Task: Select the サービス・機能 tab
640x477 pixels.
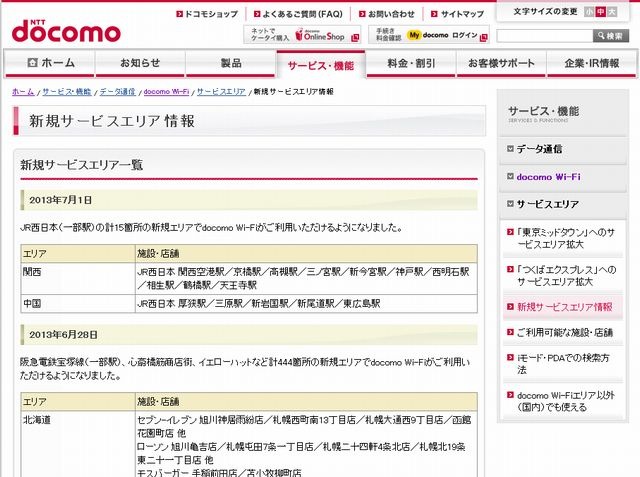Action: (321, 64)
